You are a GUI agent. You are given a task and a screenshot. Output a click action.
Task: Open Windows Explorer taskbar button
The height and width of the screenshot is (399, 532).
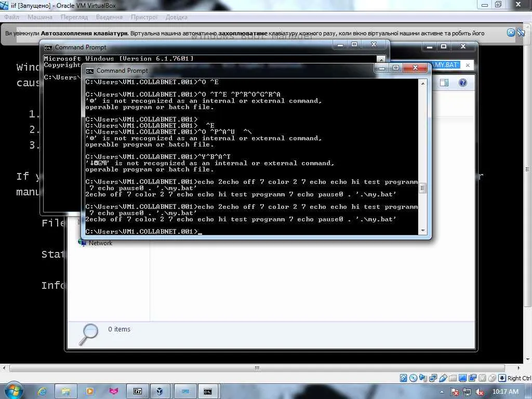(x=66, y=391)
